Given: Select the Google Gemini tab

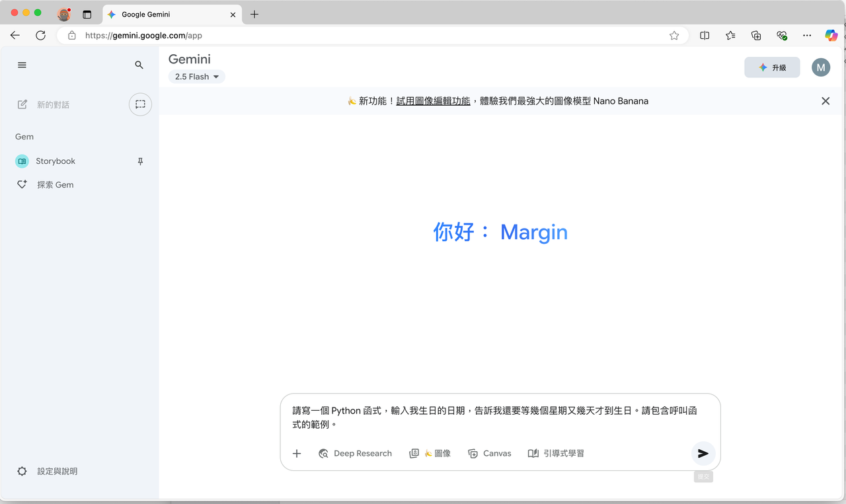Looking at the screenshot, I should pos(173,14).
